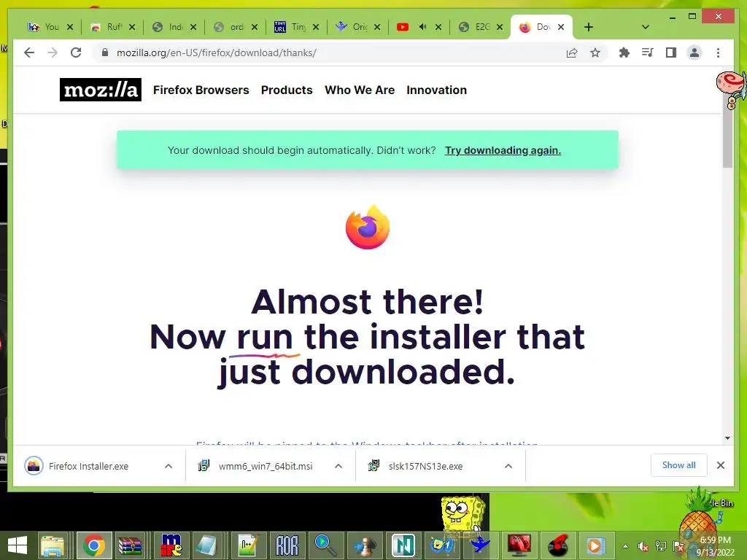Open the network tray icon

pos(661,546)
